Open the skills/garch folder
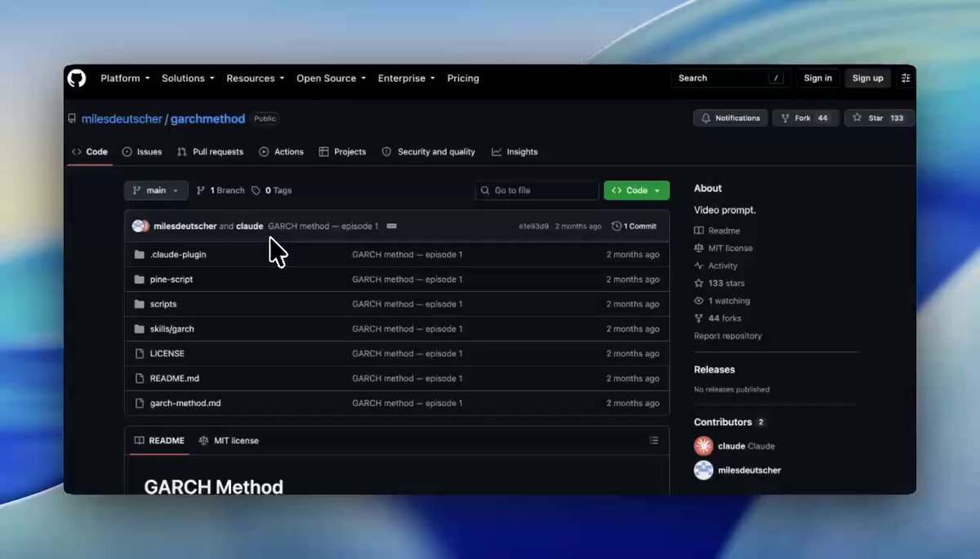Image resolution: width=980 pixels, height=559 pixels. tap(172, 329)
